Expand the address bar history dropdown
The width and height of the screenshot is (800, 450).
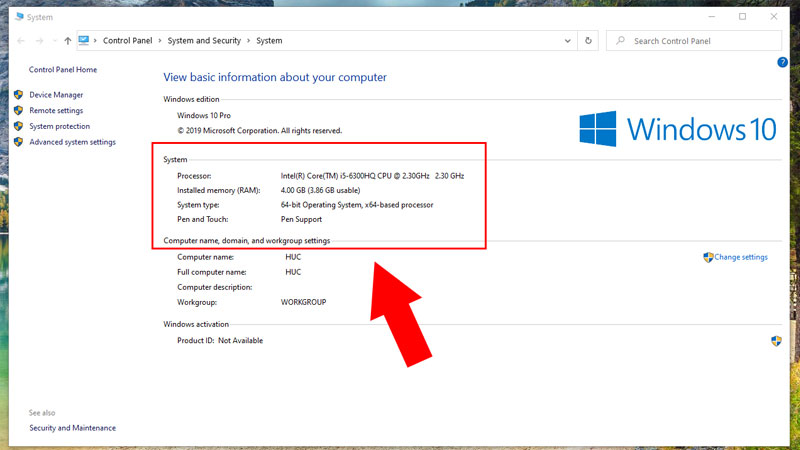pyautogui.click(x=568, y=41)
